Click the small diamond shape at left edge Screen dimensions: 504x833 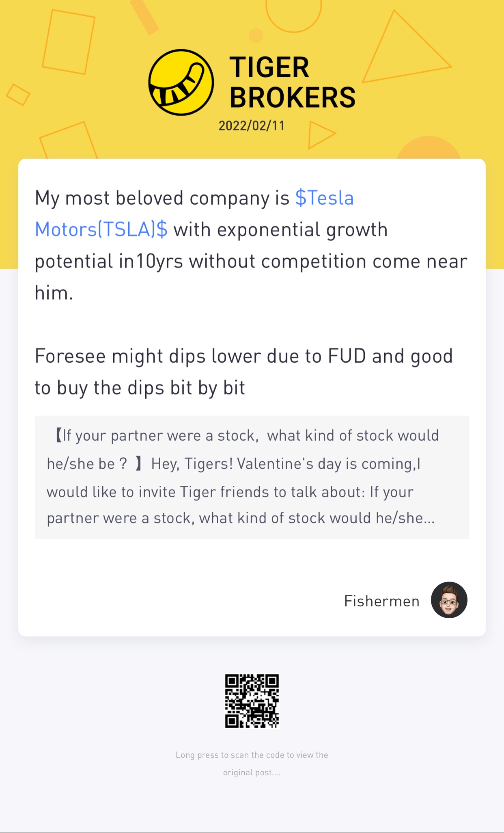18,95
